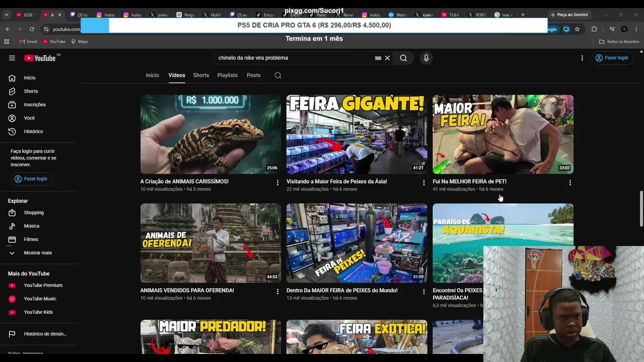Open the browser extensions puzzle icon
The width and height of the screenshot is (644, 362).
tap(594, 29)
